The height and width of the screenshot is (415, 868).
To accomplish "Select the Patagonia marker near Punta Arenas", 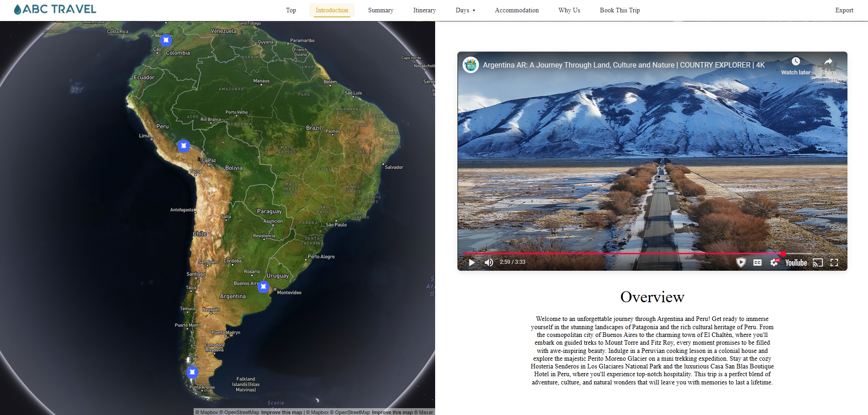I will pyautogui.click(x=192, y=372).
